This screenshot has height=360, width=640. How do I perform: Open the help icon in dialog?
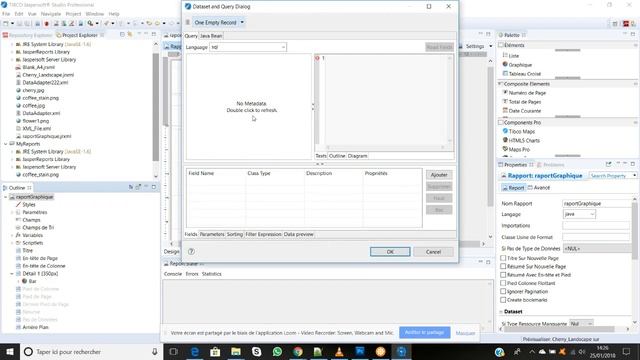tap(191, 251)
